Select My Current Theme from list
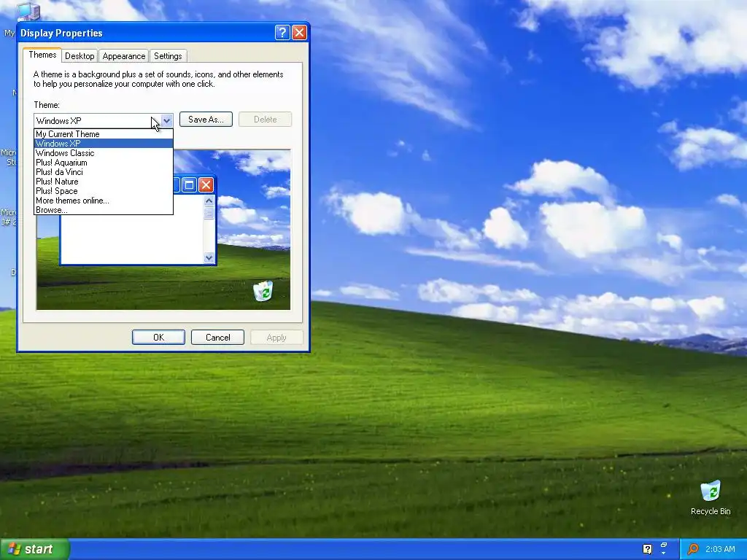The height and width of the screenshot is (560, 747). (104, 134)
